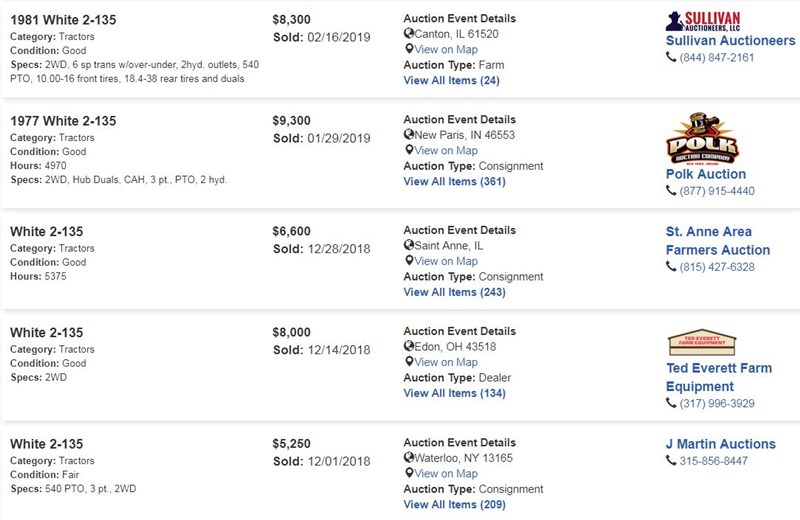Viewport: 800px width, 520px height.
Task: Open View All Items (243) link
Action: (x=455, y=292)
